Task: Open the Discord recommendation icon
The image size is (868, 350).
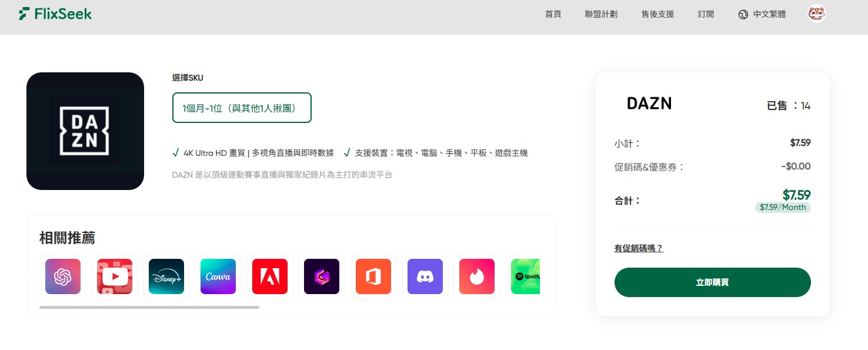Action: 425,276
